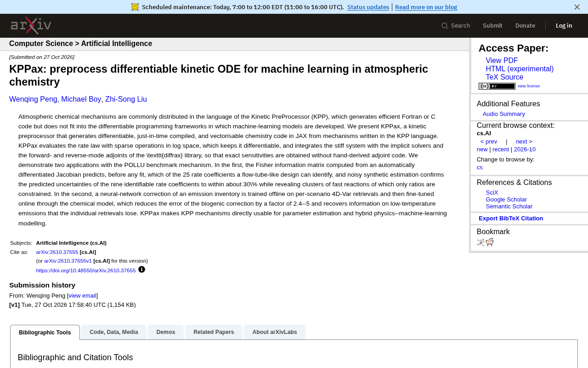The height and width of the screenshot is (368, 588).
Task: Open the Related Papers tab
Action: (214, 332)
